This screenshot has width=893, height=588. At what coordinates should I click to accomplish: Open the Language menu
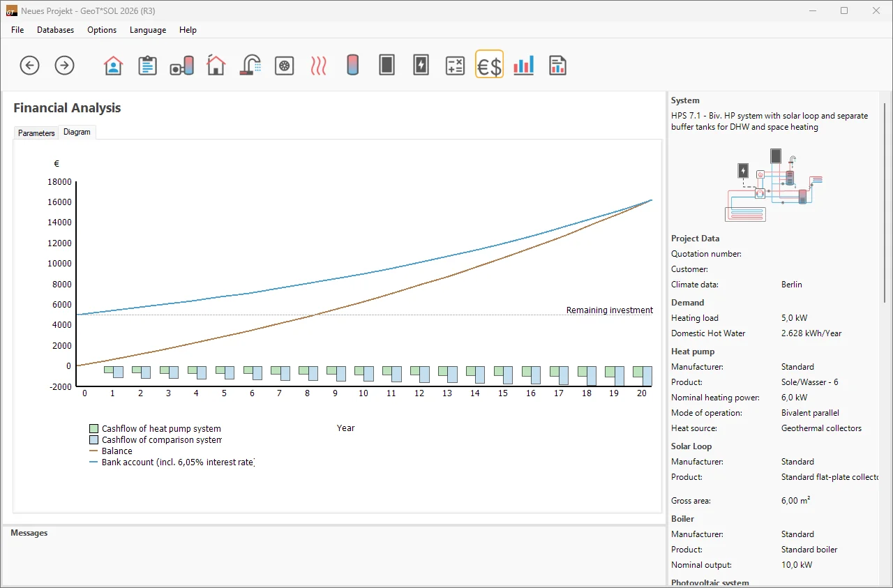148,30
